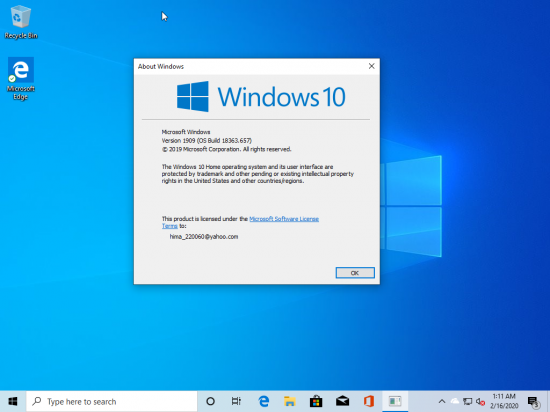
Task: Click OK in About Windows dialog
Action: click(355, 273)
